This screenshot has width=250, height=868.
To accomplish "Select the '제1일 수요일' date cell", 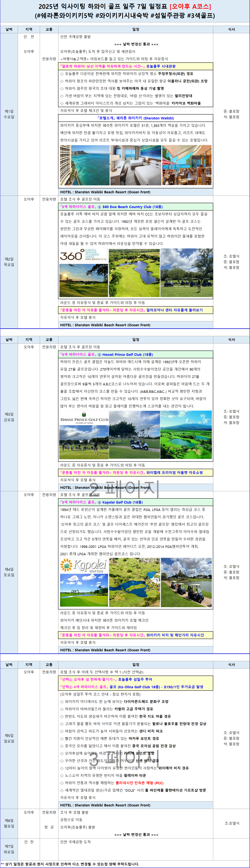I will [x=9, y=114].
